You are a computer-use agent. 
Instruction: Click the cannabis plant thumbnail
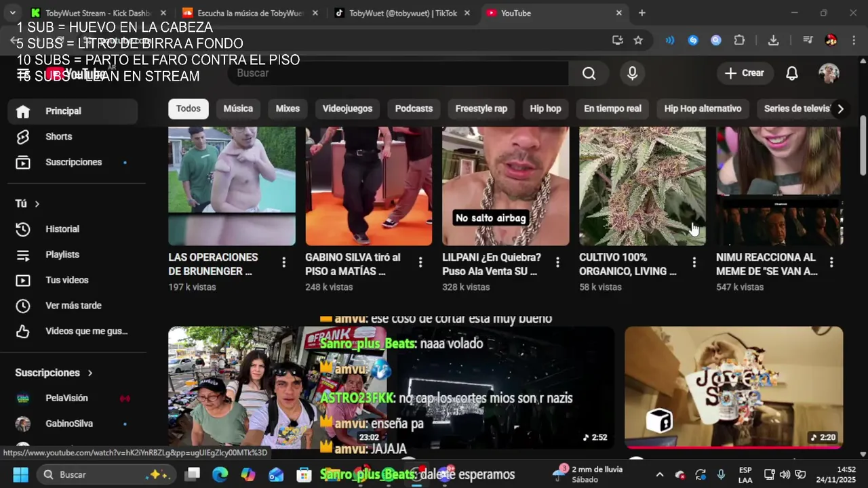coord(642,186)
